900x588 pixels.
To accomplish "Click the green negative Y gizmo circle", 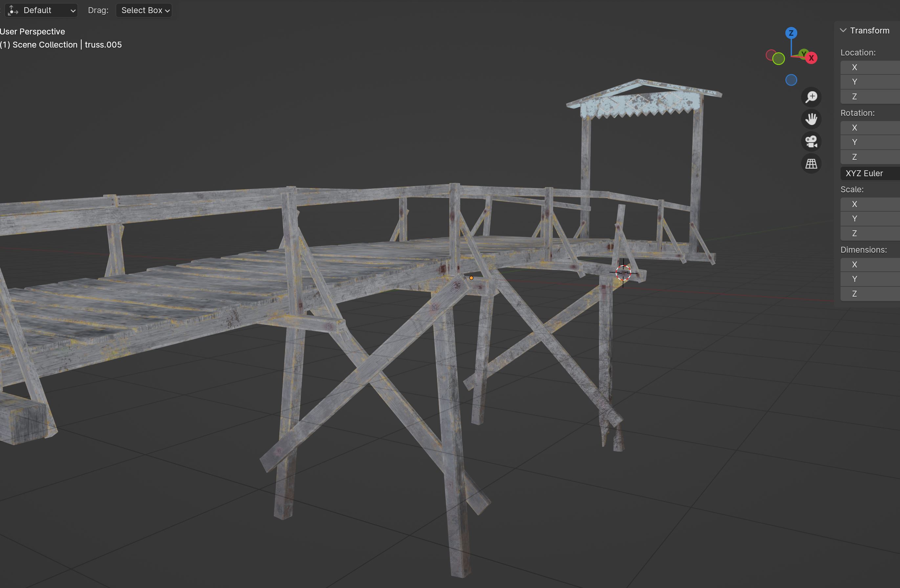I will coord(778,59).
